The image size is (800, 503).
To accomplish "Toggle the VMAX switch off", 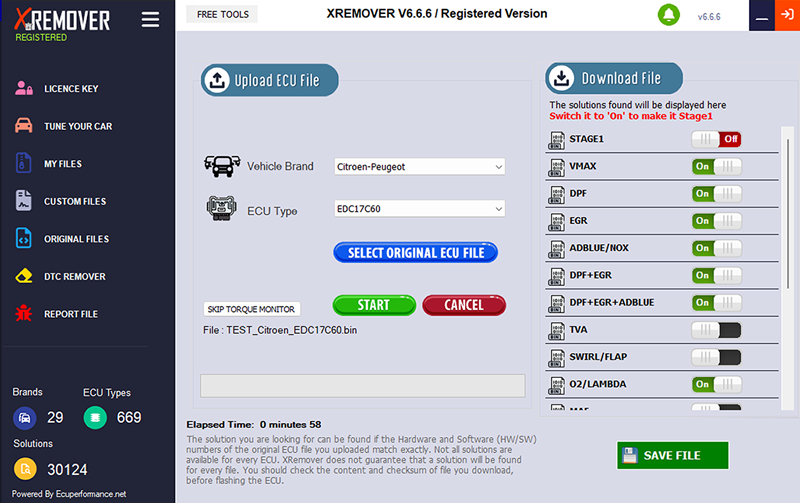I will point(716,166).
